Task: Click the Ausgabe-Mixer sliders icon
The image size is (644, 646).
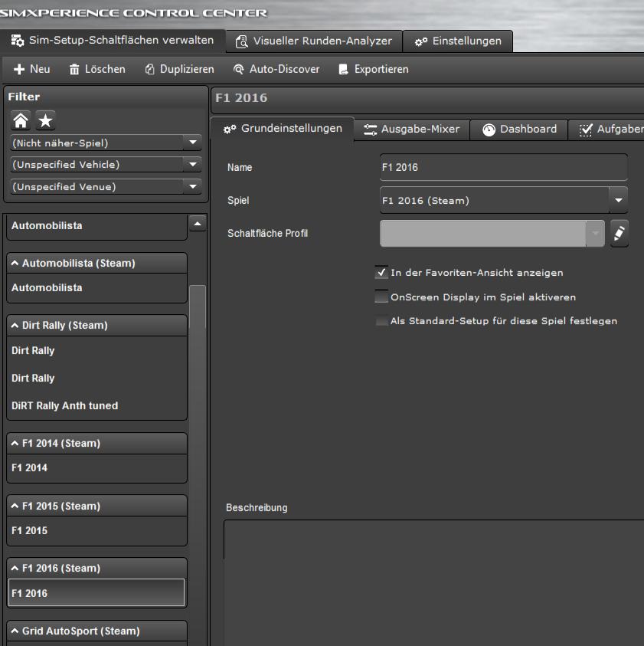Action: [370, 130]
